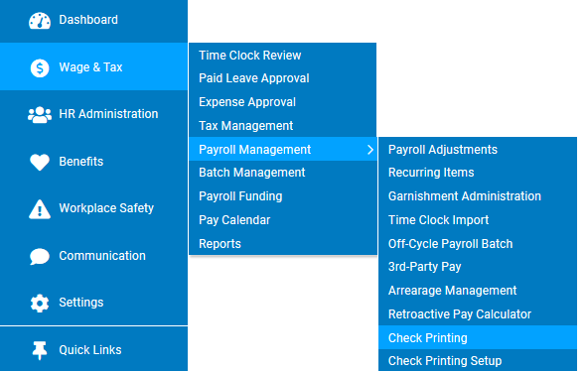Click the Settings gear icon
Screen dimensions: 588x371
(40, 303)
